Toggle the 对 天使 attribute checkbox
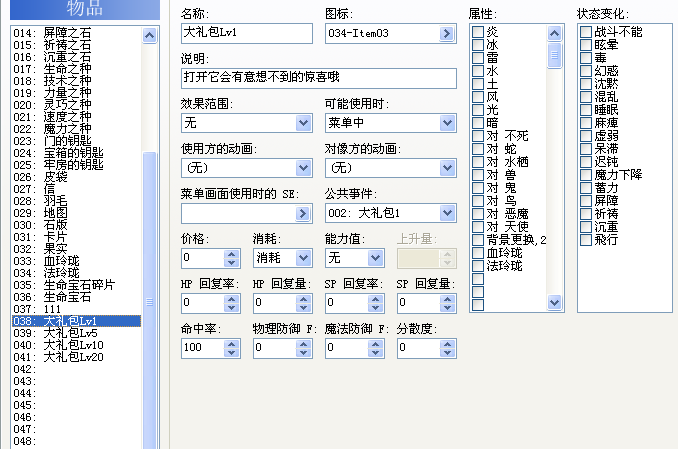 (x=478, y=227)
